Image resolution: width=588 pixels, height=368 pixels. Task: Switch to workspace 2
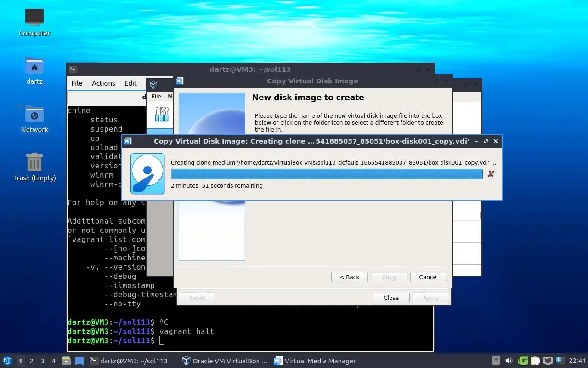tap(31, 361)
